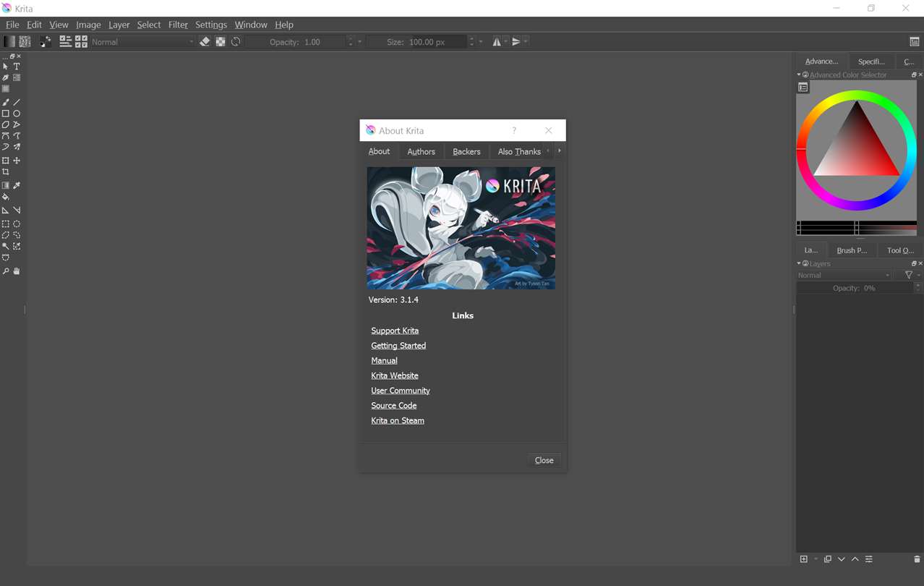The height and width of the screenshot is (586, 924).
Task: Select the Contiguous Selection magic wand tool
Action: pos(6,247)
